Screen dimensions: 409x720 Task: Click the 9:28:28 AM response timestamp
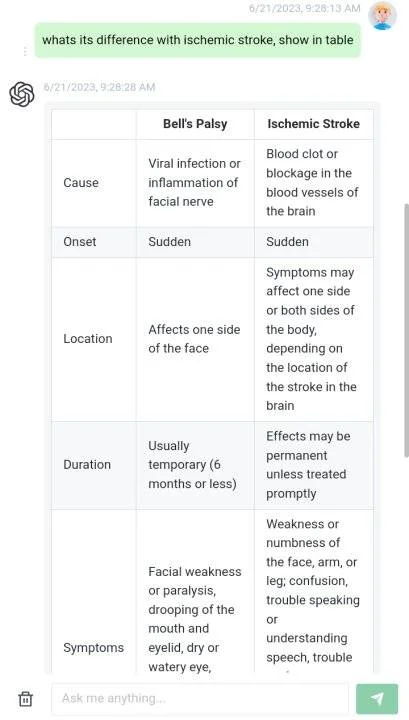99,87
